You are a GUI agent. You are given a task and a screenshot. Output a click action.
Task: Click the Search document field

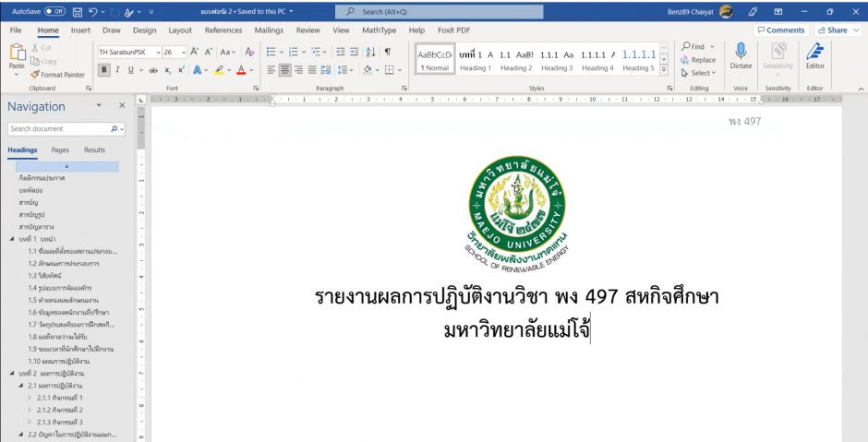point(59,129)
